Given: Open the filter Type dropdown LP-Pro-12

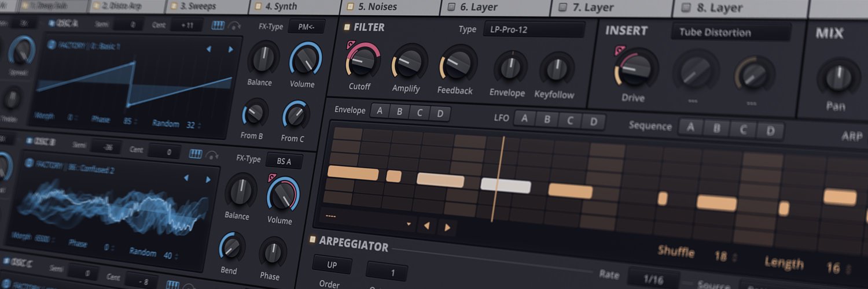Looking at the screenshot, I should [x=534, y=29].
